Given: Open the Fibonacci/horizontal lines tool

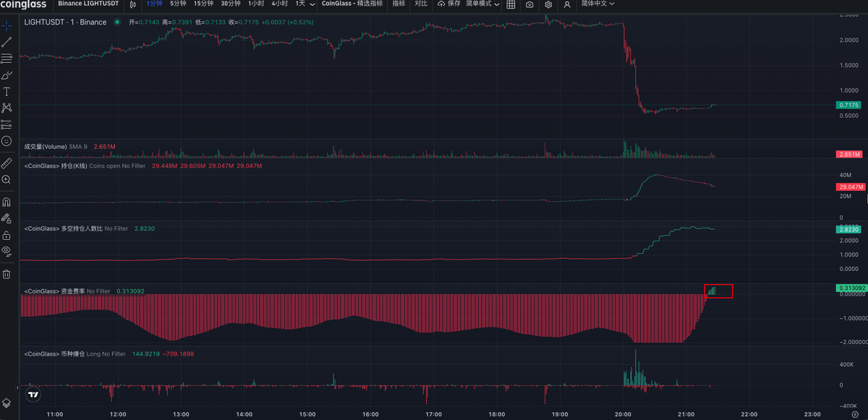Looking at the screenshot, I should (7, 58).
